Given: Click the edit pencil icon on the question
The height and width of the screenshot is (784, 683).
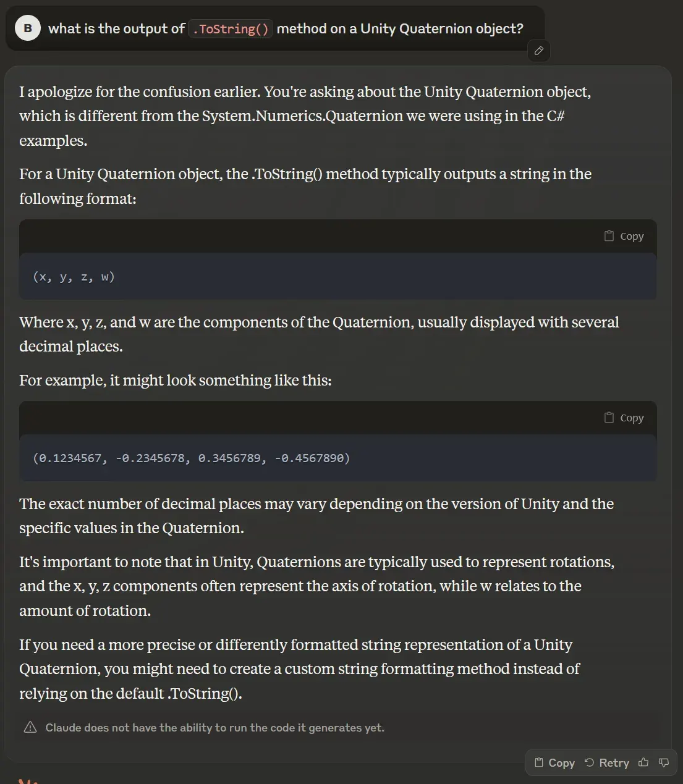Looking at the screenshot, I should 538,51.
